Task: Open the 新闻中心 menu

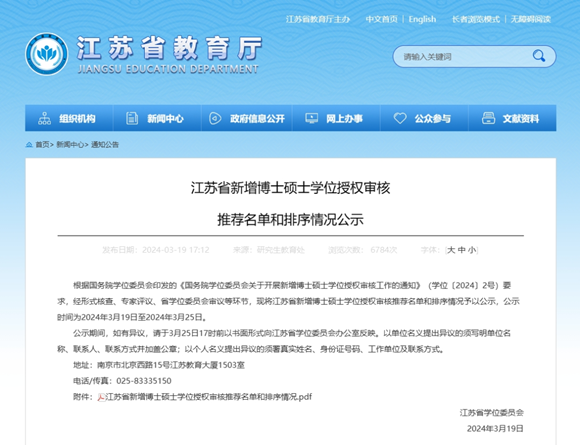Action: [x=157, y=118]
